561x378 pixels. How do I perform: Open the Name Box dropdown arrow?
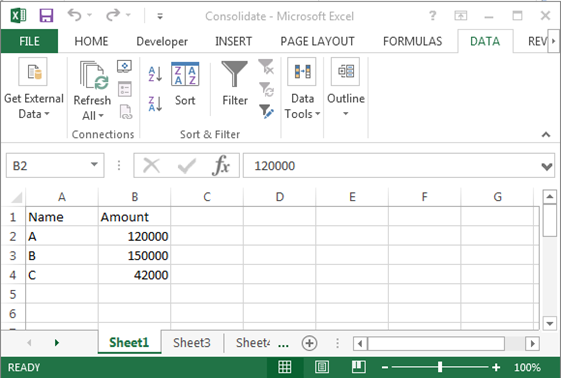[94, 165]
